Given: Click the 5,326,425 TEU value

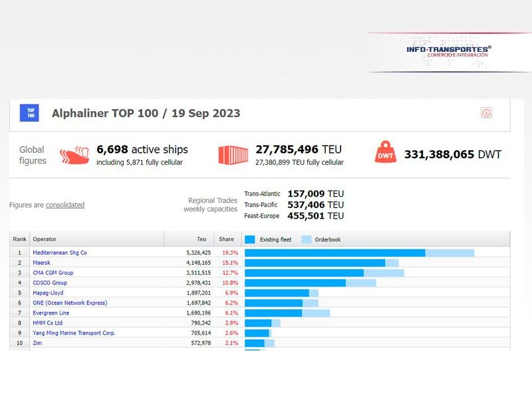Looking at the screenshot, I should click(x=198, y=253).
